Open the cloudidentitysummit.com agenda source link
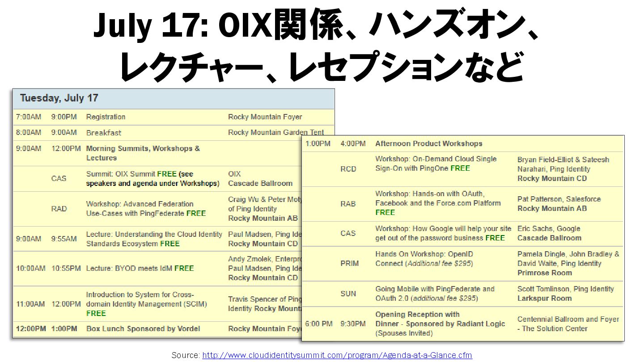The height and width of the screenshot is (362, 644). (337, 355)
